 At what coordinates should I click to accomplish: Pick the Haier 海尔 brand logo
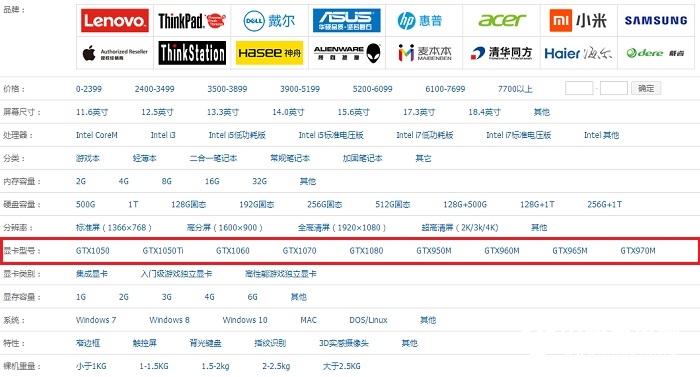578,53
